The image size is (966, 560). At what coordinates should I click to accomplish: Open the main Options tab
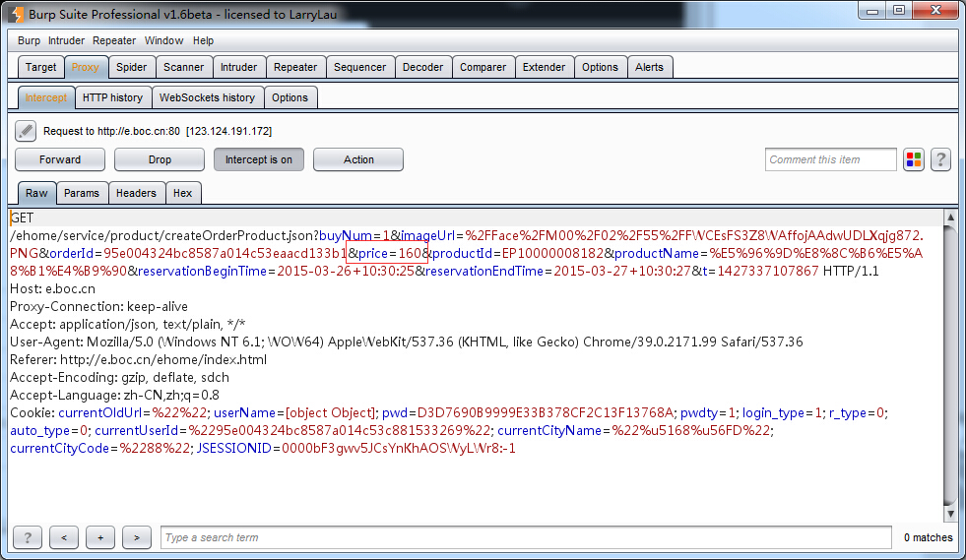coord(600,67)
